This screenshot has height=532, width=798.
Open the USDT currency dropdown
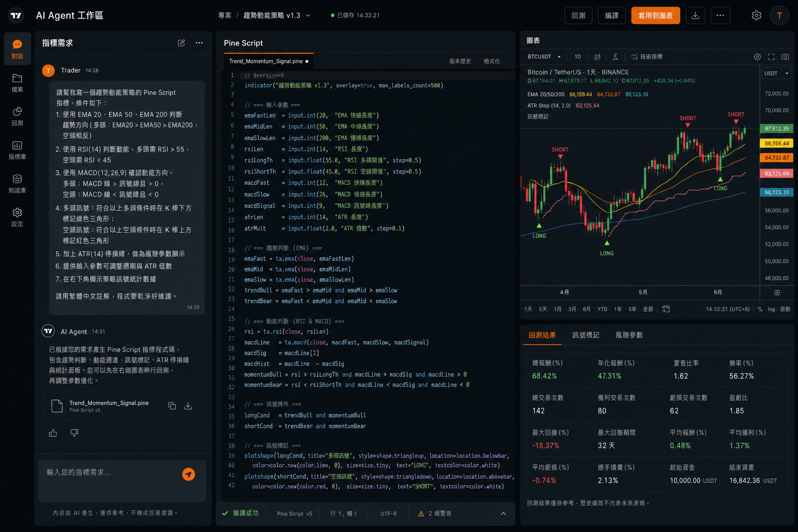776,73
